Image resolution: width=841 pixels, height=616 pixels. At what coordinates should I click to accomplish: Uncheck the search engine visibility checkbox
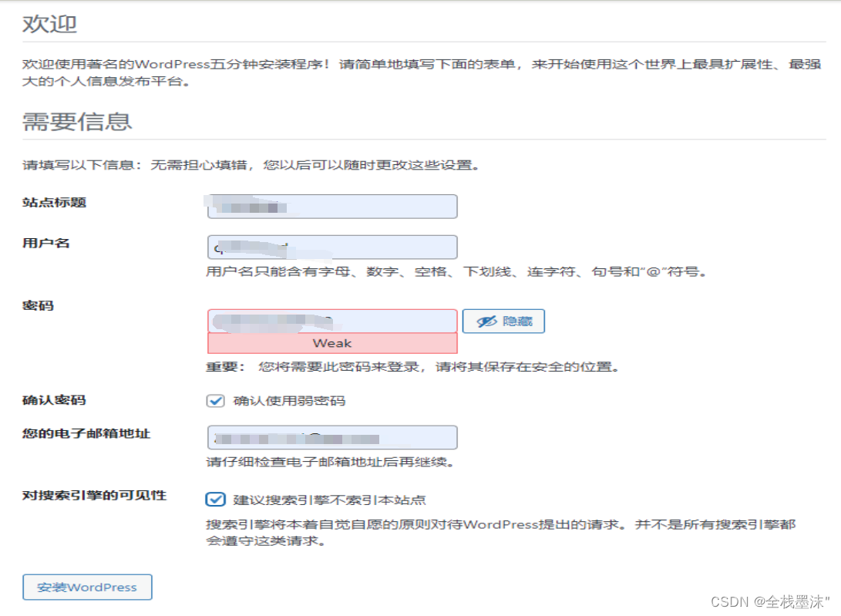[214, 500]
